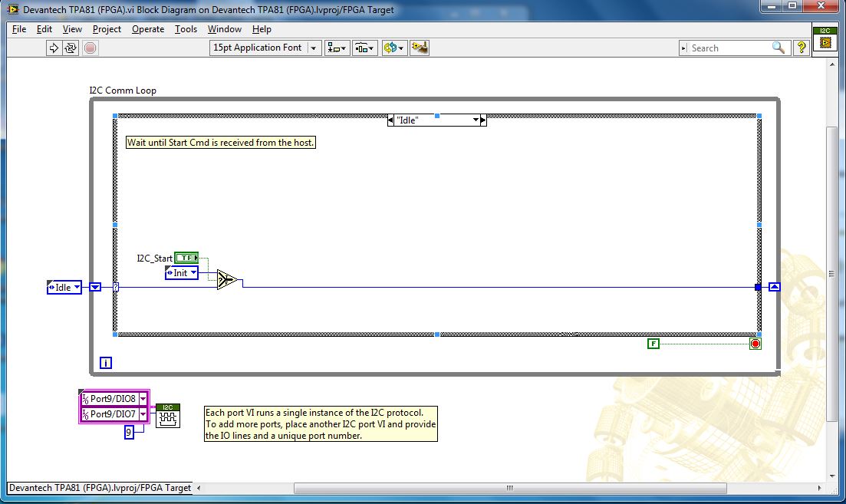Click the Search input field
This screenshot has height=504, width=846.
(x=729, y=48)
